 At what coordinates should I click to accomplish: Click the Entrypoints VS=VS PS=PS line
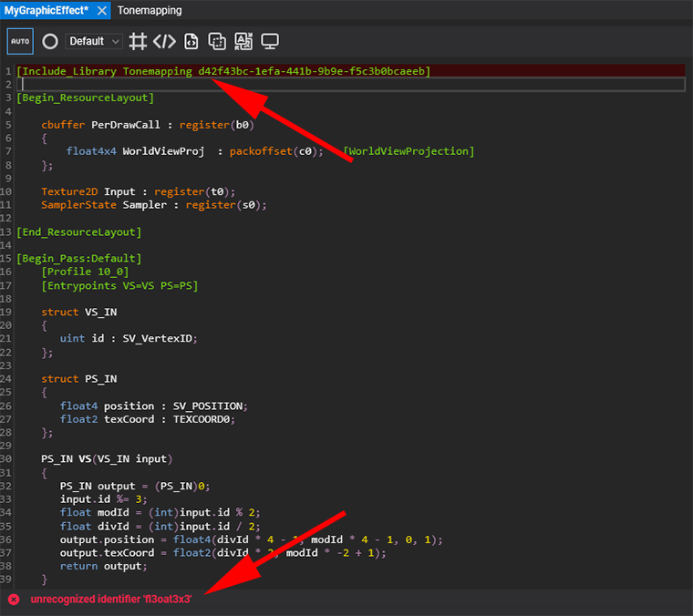pyautogui.click(x=119, y=285)
